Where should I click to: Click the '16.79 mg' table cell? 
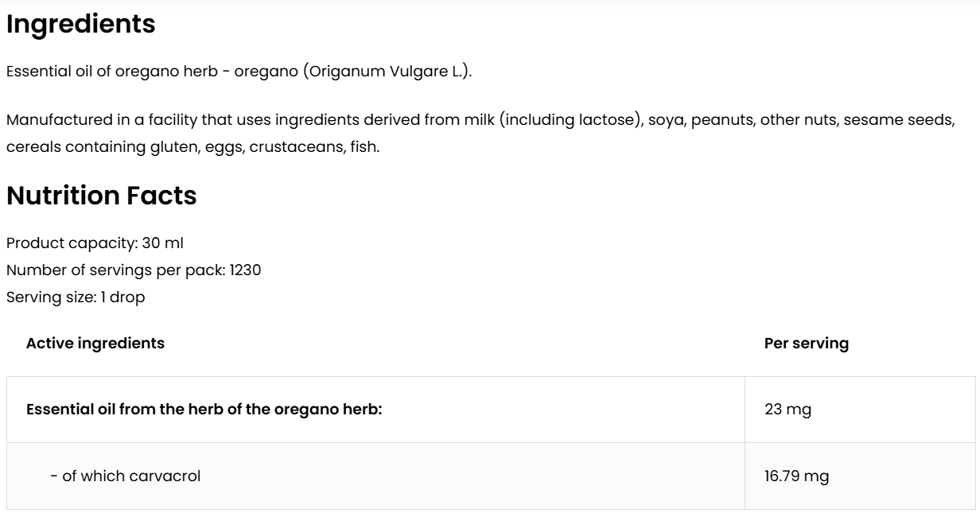tap(796, 476)
